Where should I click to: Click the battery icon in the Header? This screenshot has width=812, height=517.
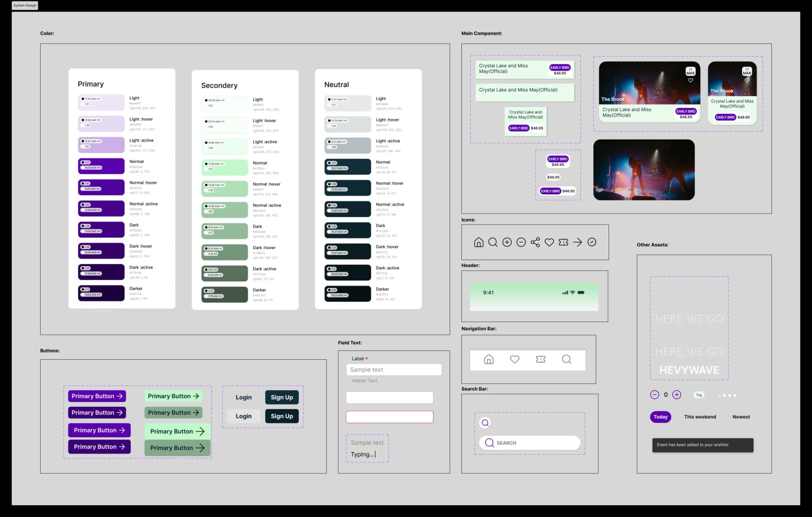[581, 292]
